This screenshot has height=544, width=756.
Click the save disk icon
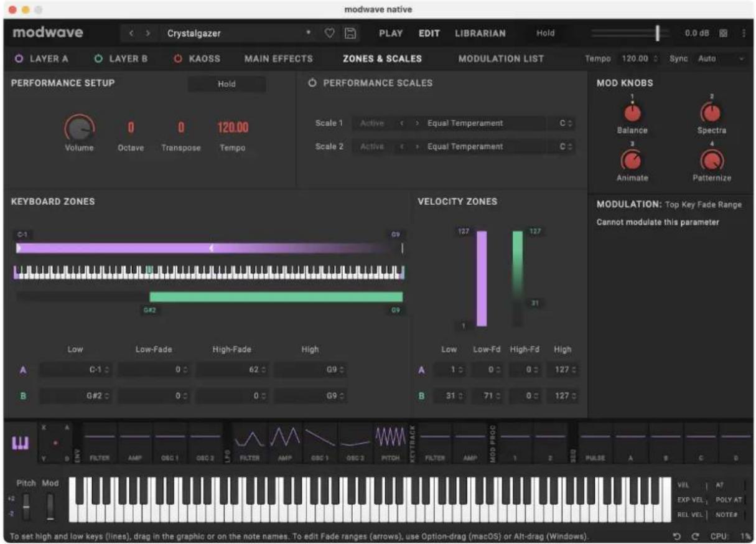[x=350, y=34]
